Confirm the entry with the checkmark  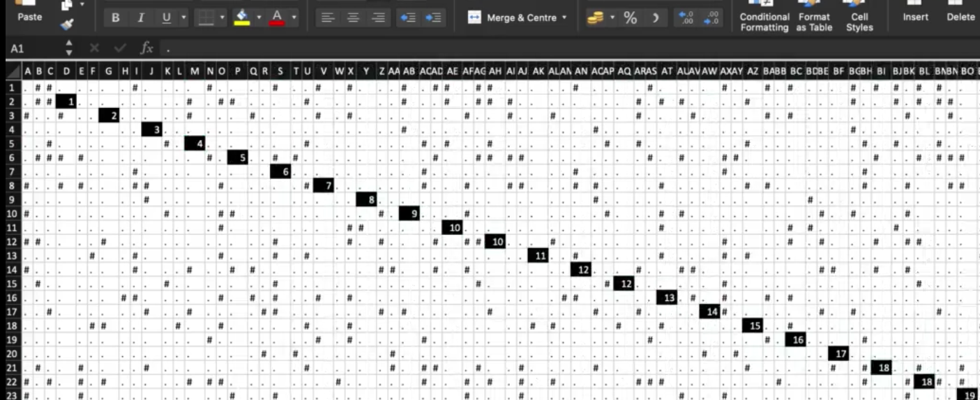[121, 48]
